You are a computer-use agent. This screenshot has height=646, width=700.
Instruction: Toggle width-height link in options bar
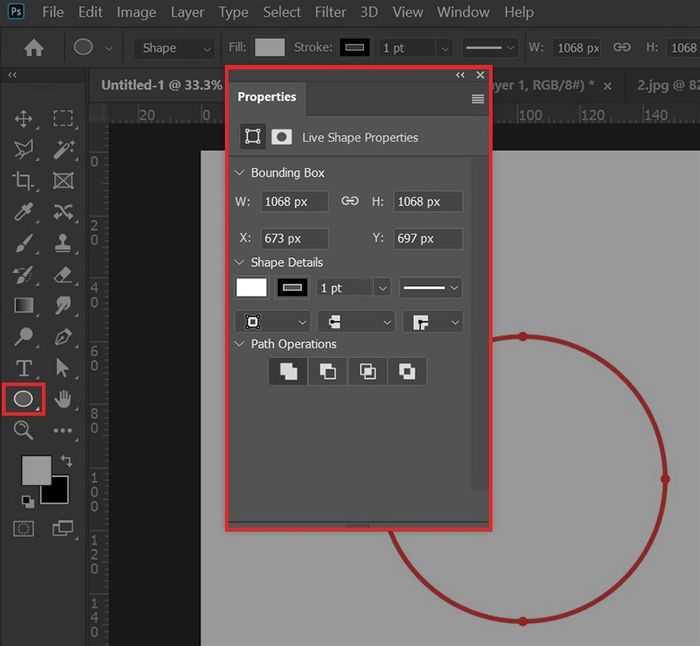tap(621, 47)
